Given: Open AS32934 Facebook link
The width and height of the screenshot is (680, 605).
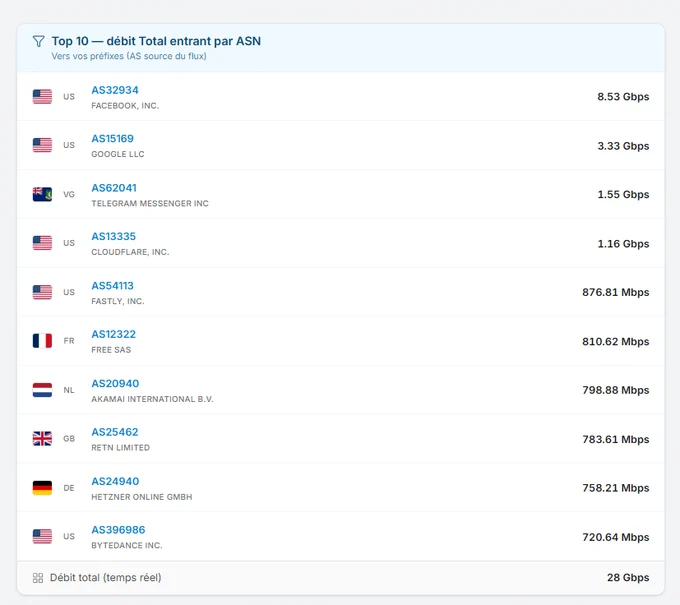Looking at the screenshot, I should pos(115,90).
